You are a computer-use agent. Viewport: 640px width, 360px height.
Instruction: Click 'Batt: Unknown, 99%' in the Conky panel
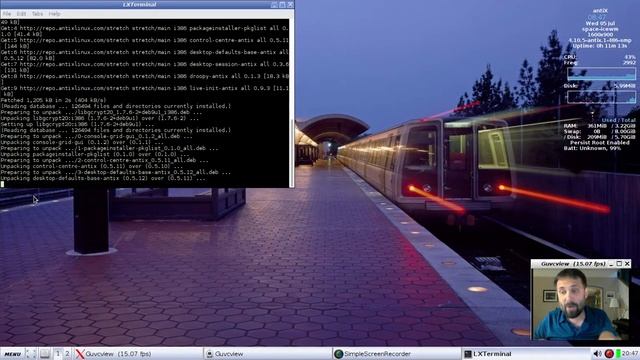click(x=592, y=148)
